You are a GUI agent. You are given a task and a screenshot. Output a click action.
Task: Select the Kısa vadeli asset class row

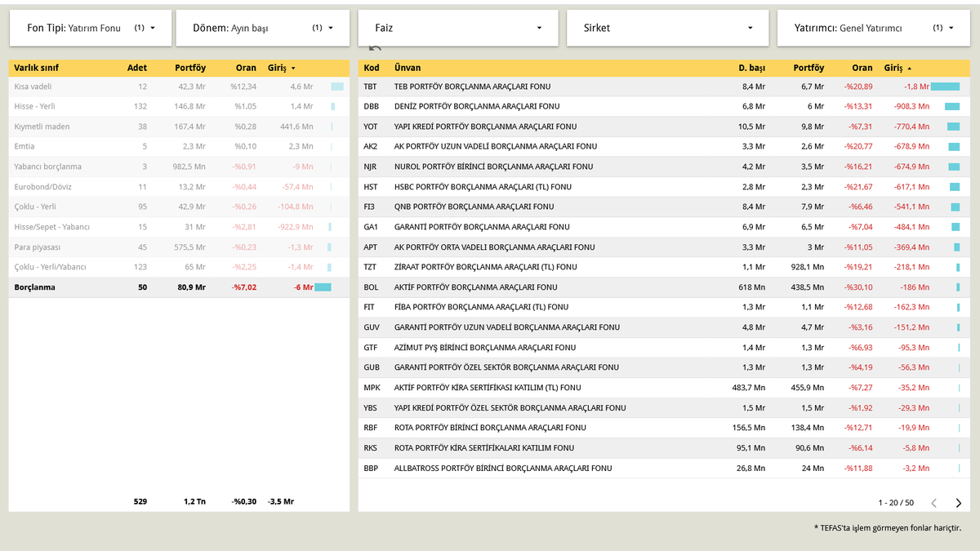(179, 87)
